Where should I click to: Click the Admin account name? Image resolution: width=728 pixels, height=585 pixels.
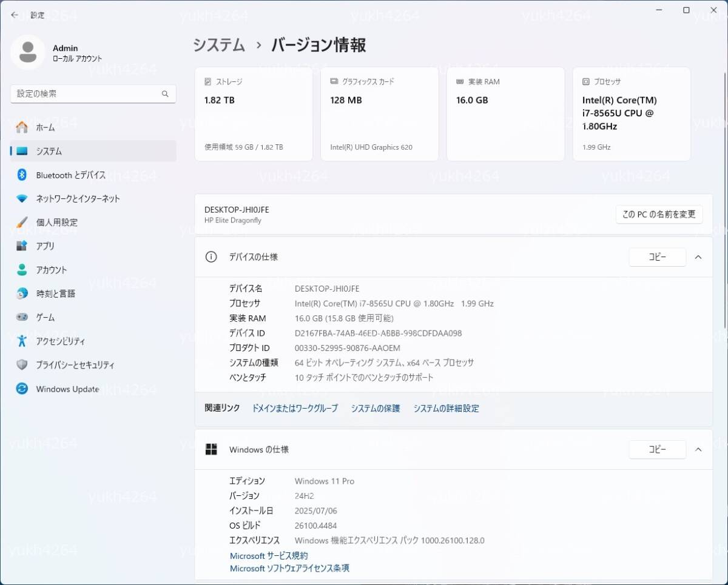(x=66, y=48)
